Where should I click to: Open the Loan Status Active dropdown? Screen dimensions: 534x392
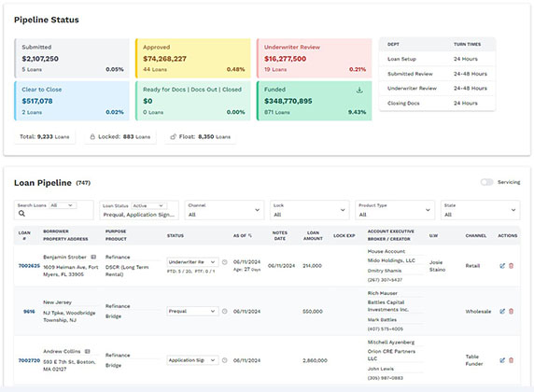tap(148, 205)
